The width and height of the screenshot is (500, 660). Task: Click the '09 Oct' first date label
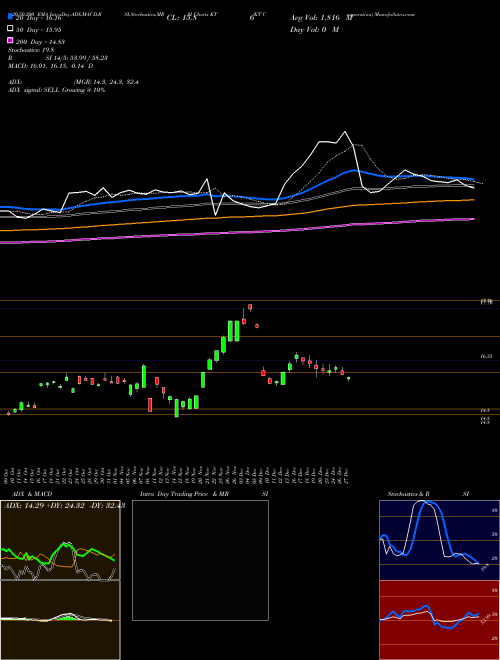[7, 475]
